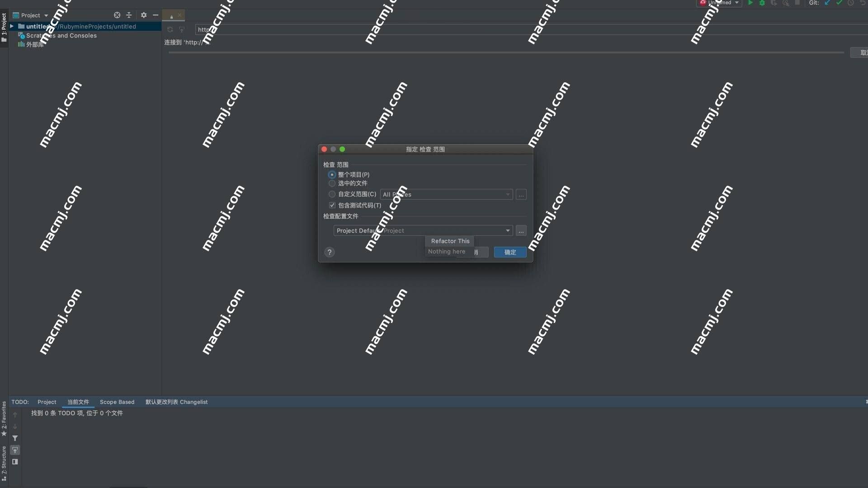The width and height of the screenshot is (868, 488).
Task: Select the untitled project folder row
Action: (x=85, y=26)
